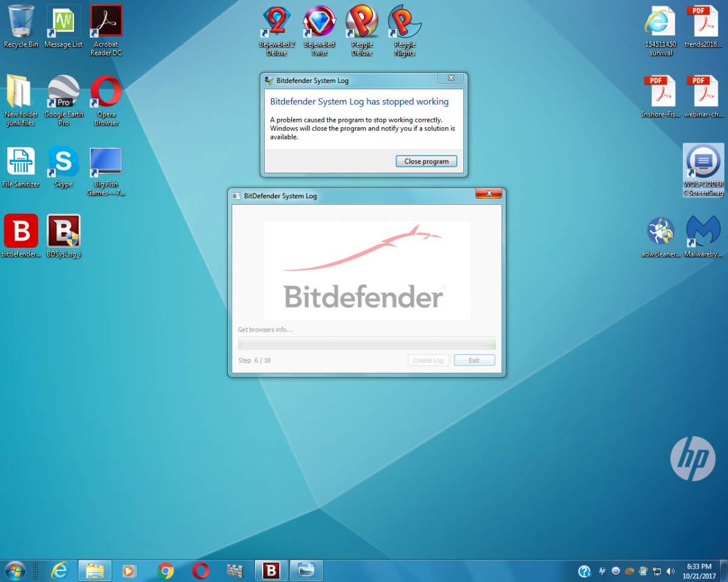
Task: Click the Bitdefender logo image in the window
Action: point(367,270)
